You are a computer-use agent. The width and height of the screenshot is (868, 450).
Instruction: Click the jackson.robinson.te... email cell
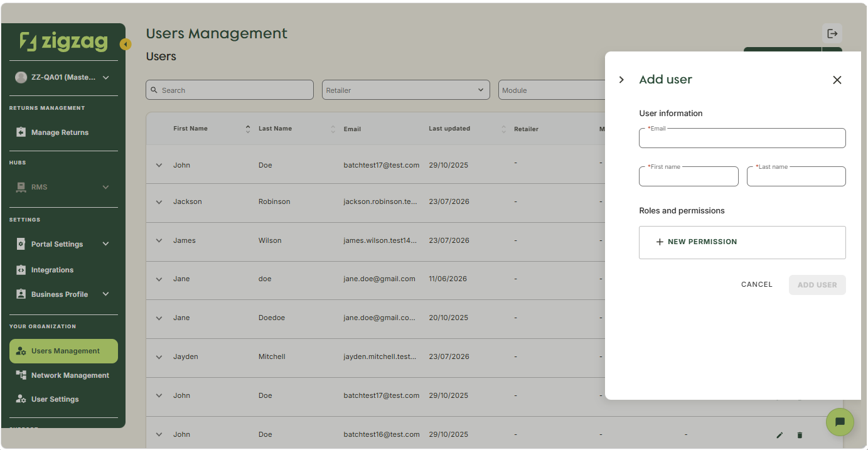coord(380,201)
